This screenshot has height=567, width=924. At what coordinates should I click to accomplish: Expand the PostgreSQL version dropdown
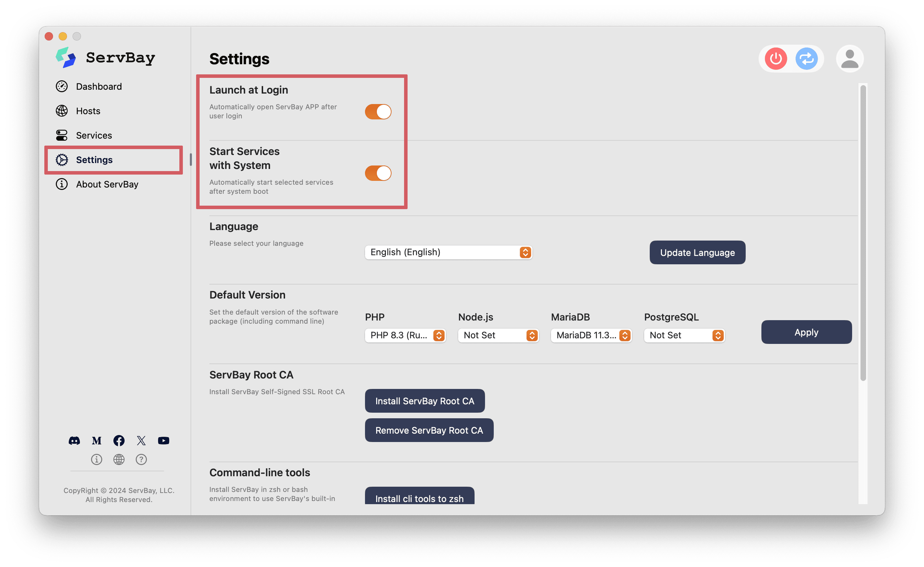click(684, 335)
